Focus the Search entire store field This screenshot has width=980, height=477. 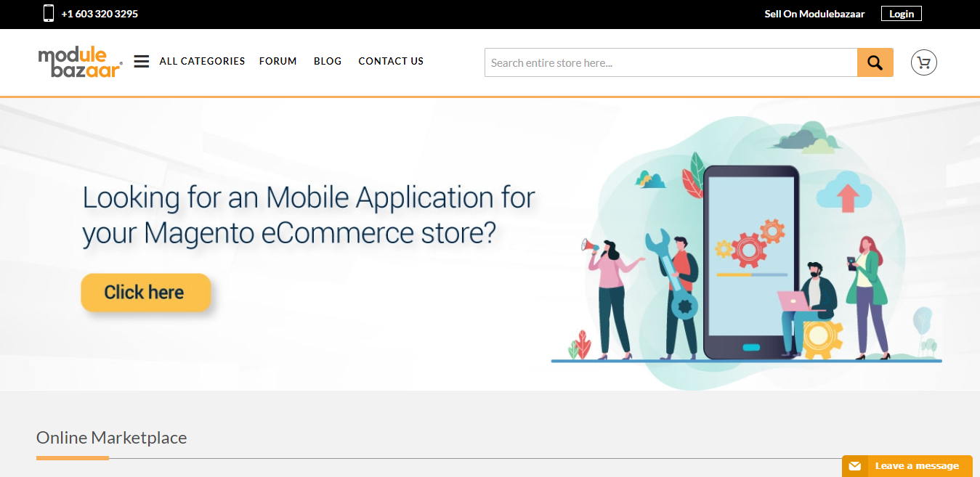tap(671, 62)
